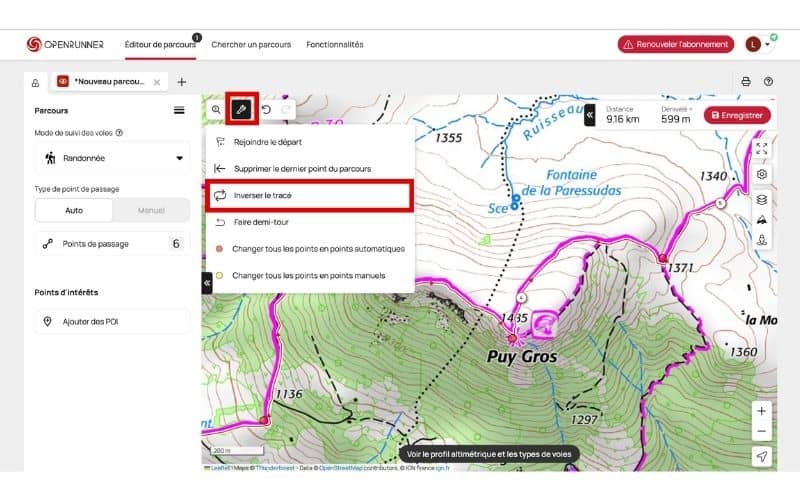This screenshot has width=800, height=500.
Task: Locate my position on map
Action: click(762, 456)
